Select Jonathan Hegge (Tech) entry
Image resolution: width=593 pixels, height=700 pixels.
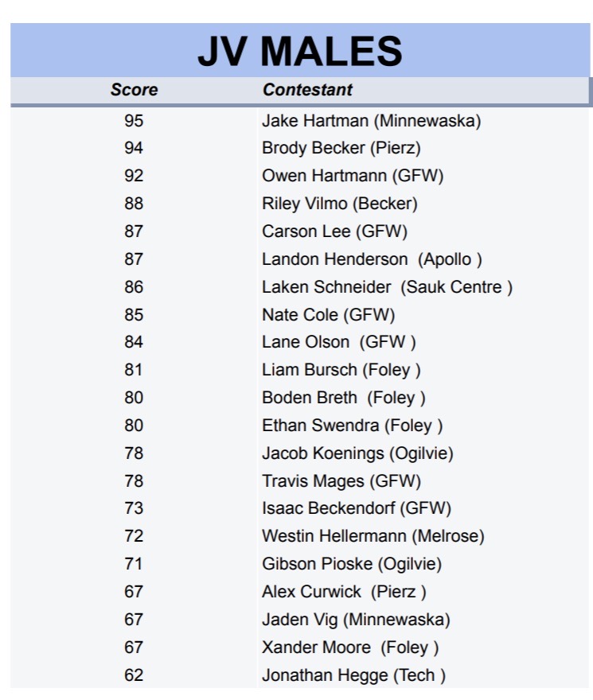pyautogui.click(x=353, y=675)
